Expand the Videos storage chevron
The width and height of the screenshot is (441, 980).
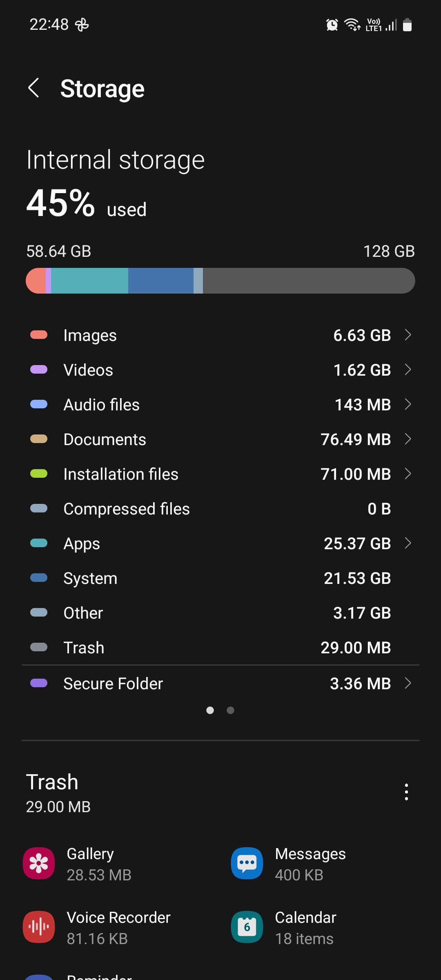pyautogui.click(x=408, y=370)
